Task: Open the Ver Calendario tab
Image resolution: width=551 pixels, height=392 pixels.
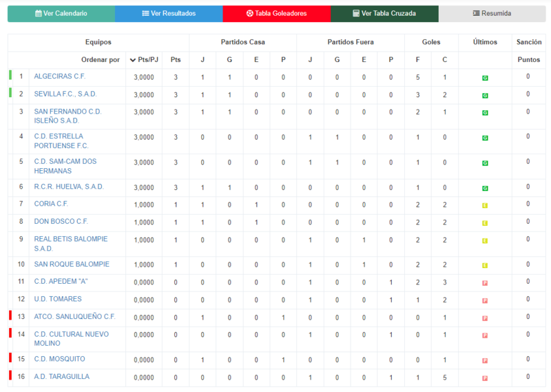Action: 61,14
